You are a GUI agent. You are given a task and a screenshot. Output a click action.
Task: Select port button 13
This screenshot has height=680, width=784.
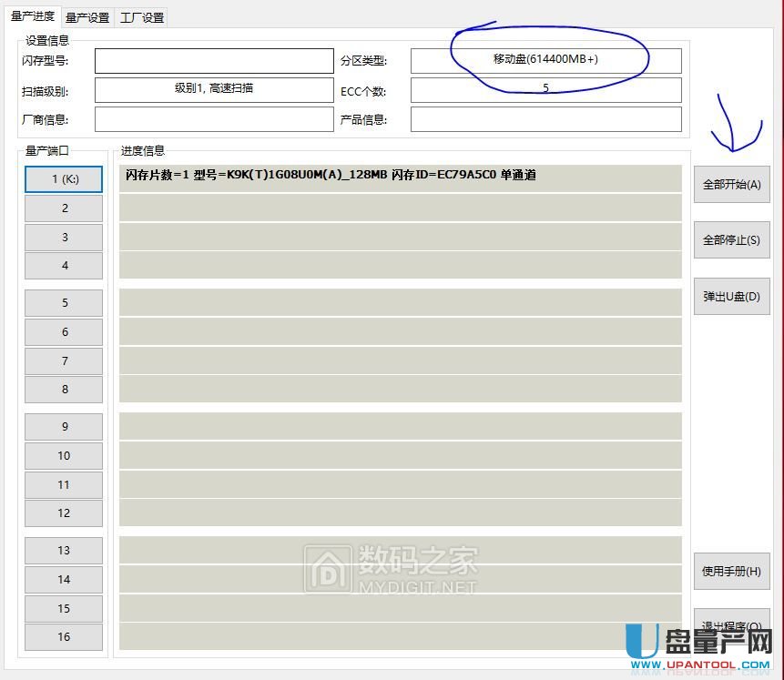[x=64, y=551]
